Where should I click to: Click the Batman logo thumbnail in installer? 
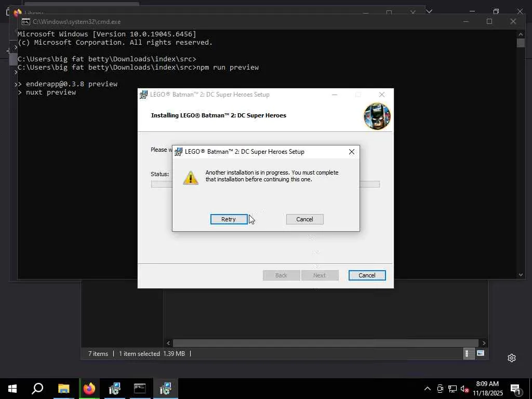(x=377, y=116)
